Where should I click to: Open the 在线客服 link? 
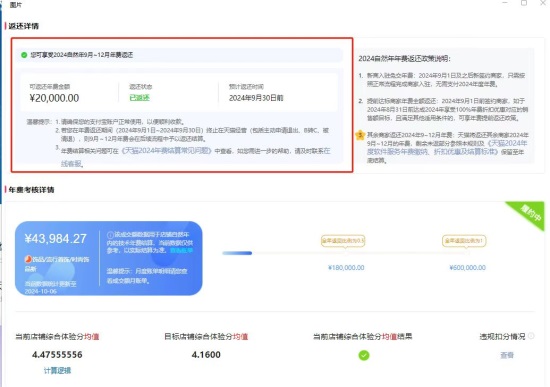point(71,164)
